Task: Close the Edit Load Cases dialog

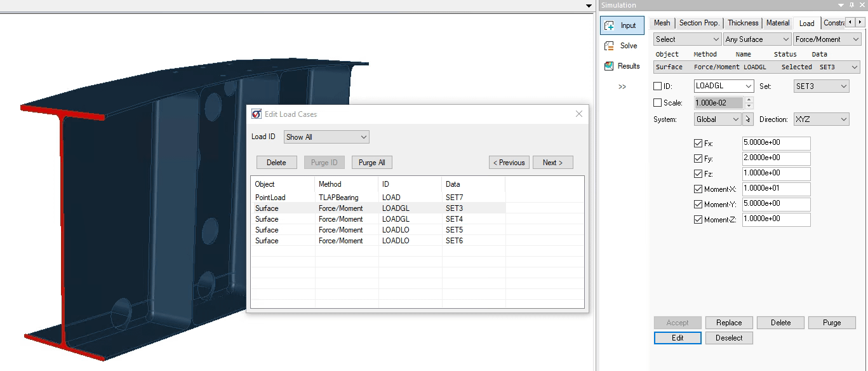Action: click(578, 114)
